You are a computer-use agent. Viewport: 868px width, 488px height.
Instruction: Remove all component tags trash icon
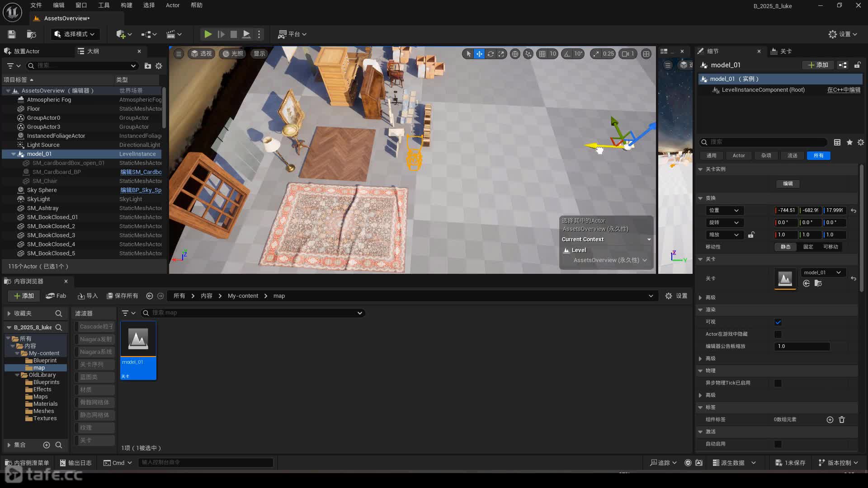coord(842,420)
